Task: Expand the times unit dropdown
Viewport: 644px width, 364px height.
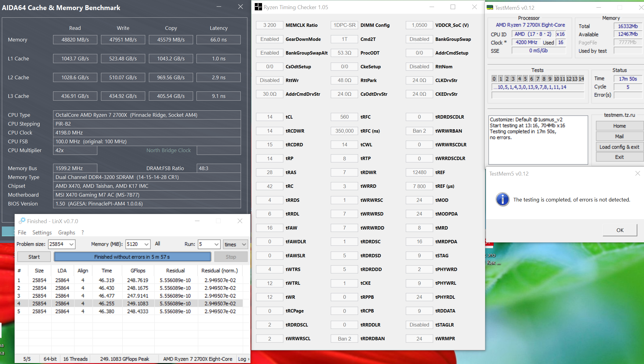Action: click(x=244, y=244)
